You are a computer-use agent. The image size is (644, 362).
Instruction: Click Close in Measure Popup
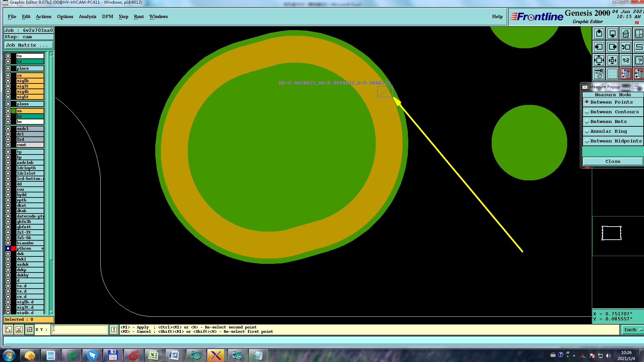(613, 162)
